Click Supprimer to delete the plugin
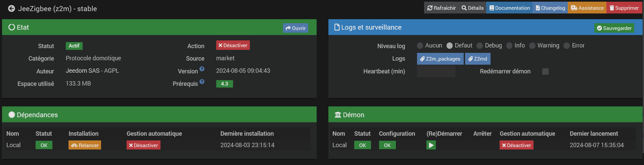Image resolution: width=644 pixels, height=165 pixels. click(x=624, y=8)
